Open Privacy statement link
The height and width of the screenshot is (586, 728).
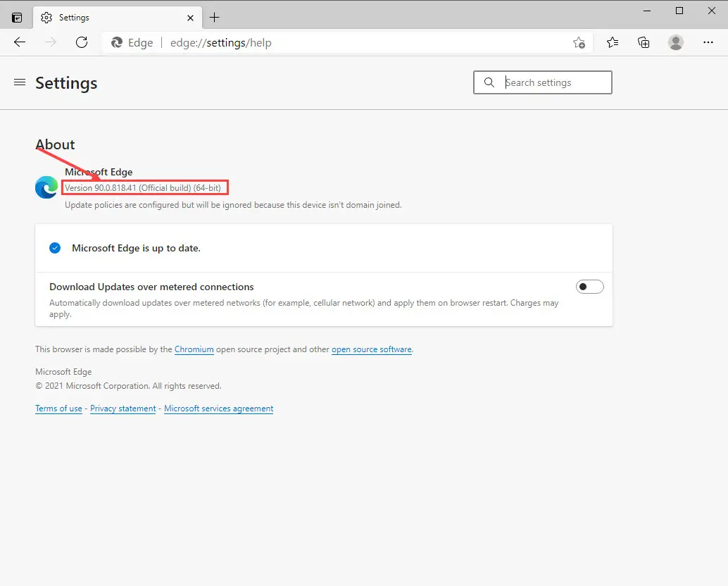coord(123,409)
